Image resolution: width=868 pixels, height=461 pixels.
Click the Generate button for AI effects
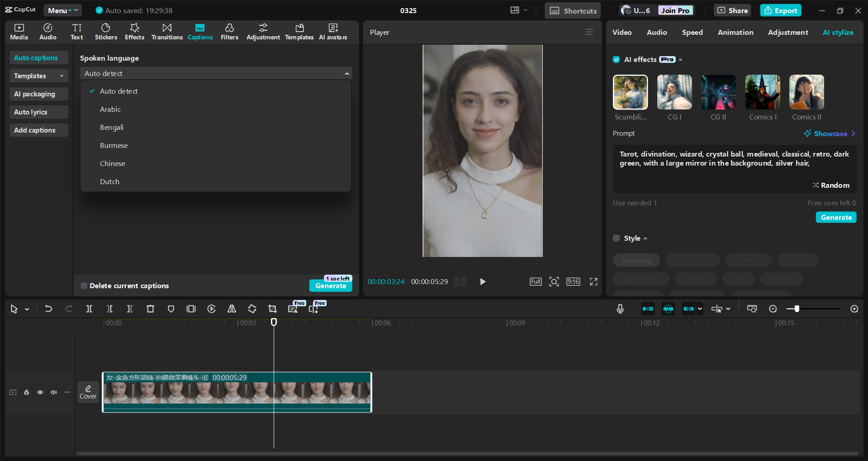click(835, 217)
